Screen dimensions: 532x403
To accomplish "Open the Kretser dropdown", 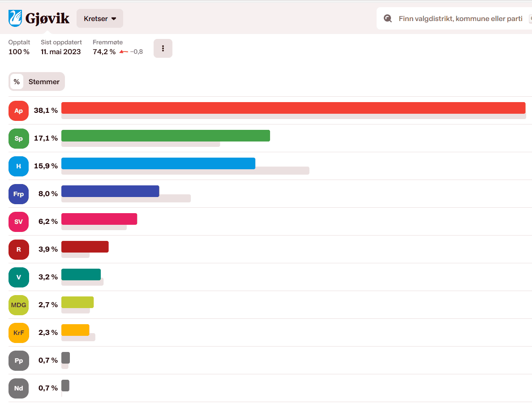I will [x=100, y=18].
